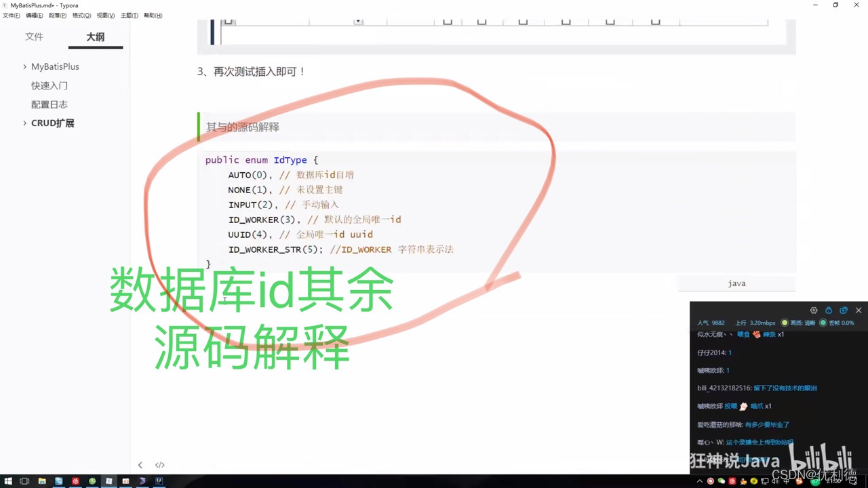Click the java language label of code block
The width and height of the screenshot is (868, 488).
(x=736, y=283)
